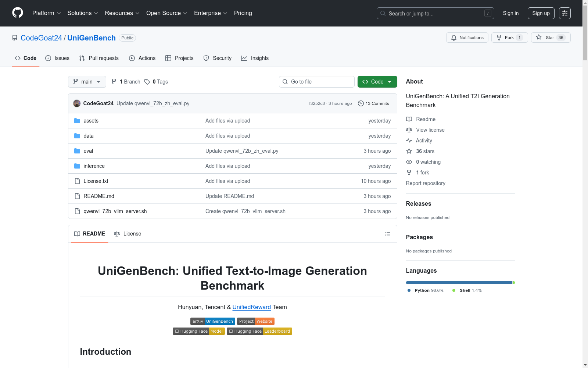Image resolution: width=588 pixels, height=368 pixels.
Task: Click the Project Website badge
Action: click(256, 321)
